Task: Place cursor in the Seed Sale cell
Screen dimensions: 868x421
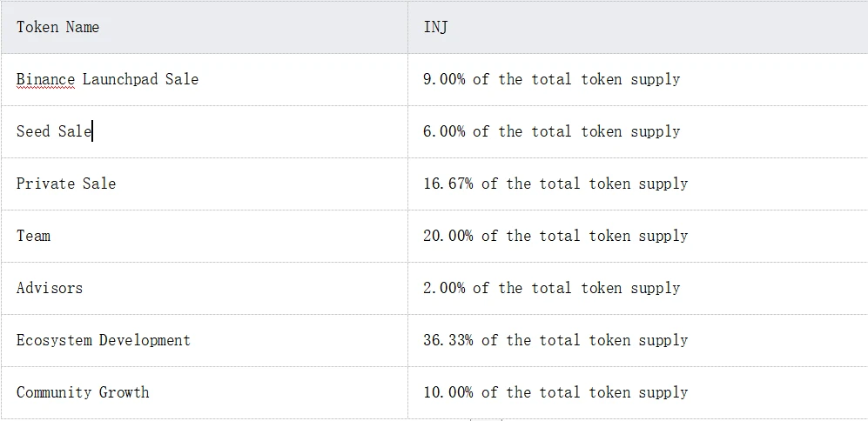Action: pyautogui.click(x=53, y=131)
